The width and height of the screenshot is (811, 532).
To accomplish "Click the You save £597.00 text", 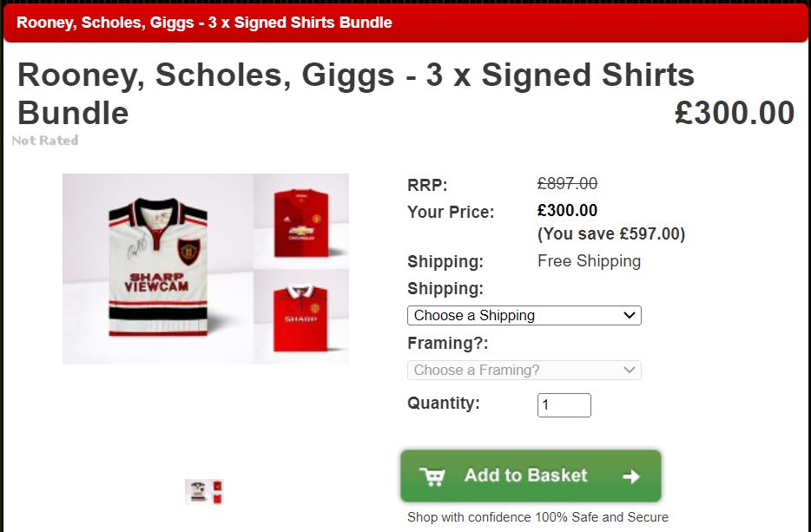I will (x=611, y=233).
